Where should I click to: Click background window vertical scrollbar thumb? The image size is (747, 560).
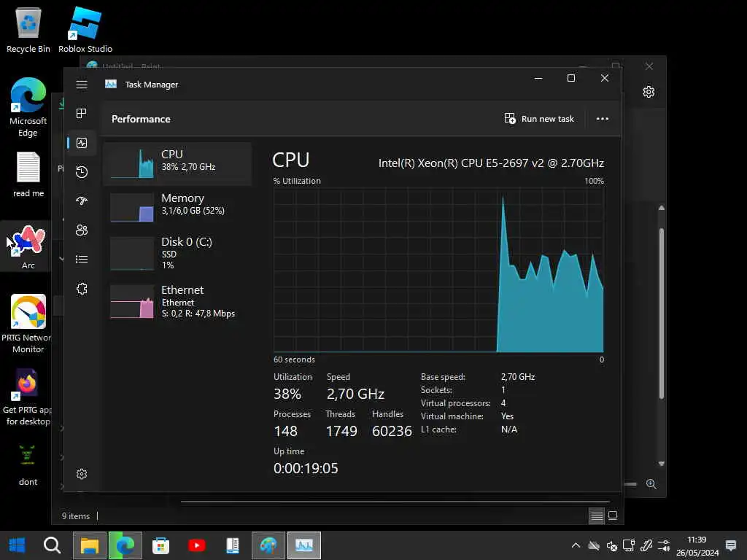pyautogui.click(x=661, y=314)
